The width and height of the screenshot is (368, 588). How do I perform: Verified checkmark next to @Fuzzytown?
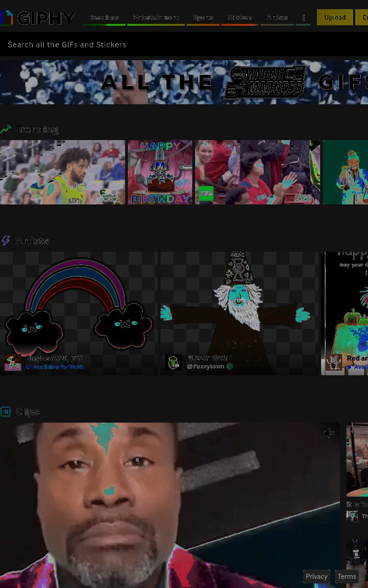[x=230, y=367]
